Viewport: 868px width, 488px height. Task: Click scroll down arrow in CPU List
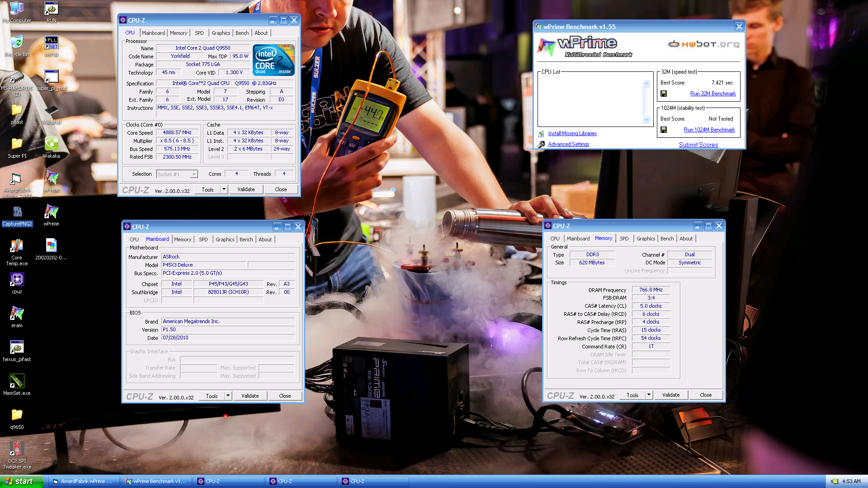pos(646,120)
